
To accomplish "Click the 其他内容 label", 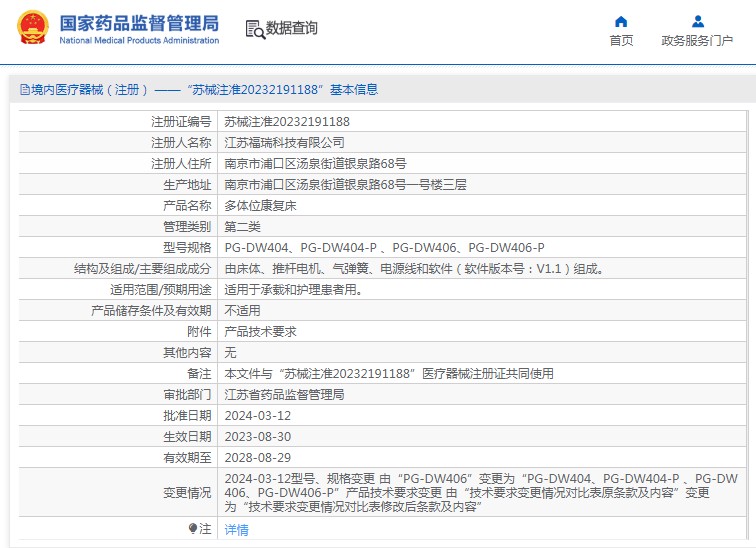I will [187, 352].
